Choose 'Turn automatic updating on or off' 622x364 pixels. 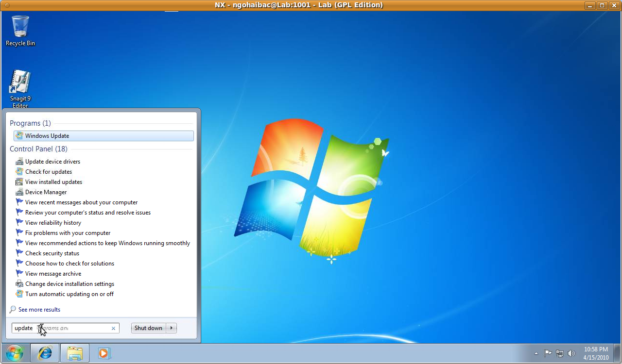[69, 294]
